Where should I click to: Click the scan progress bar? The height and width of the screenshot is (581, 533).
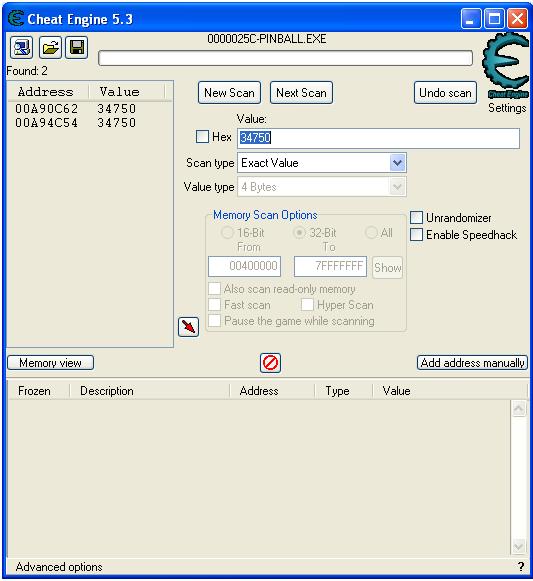tap(285, 58)
